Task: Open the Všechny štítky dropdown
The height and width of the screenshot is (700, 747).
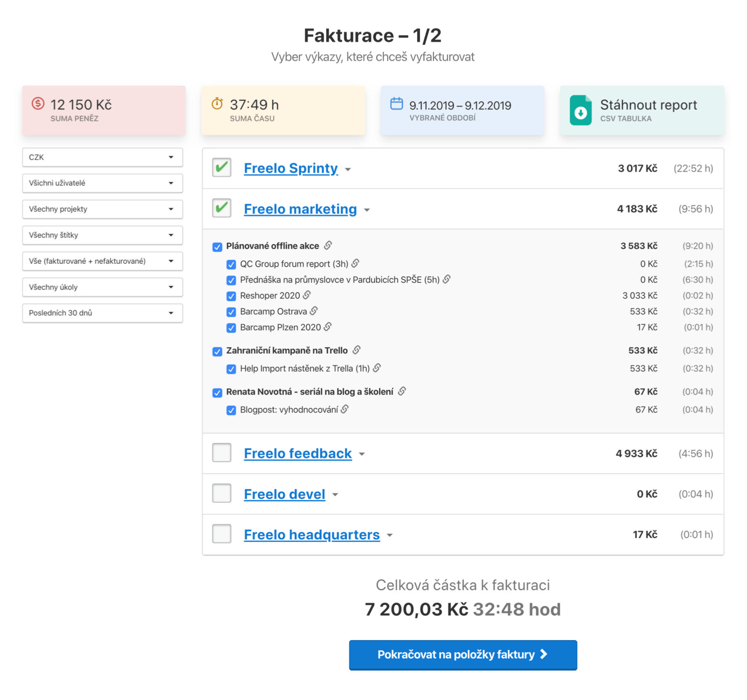Action: [x=102, y=235]
